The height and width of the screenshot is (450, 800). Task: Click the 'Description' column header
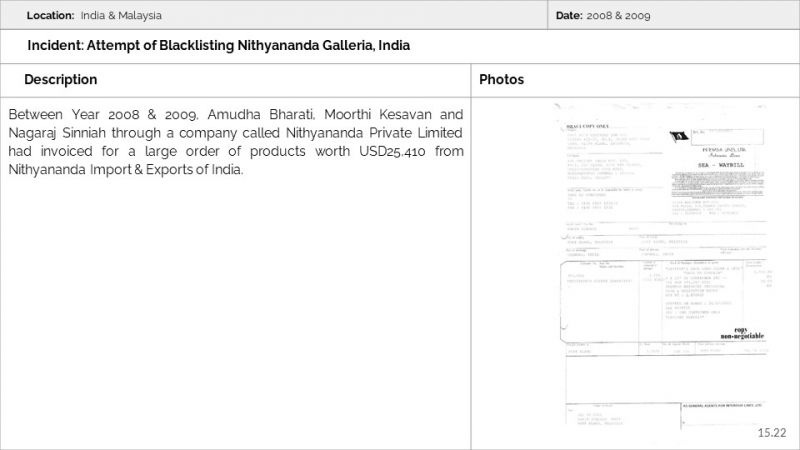(x=61, y=79)
